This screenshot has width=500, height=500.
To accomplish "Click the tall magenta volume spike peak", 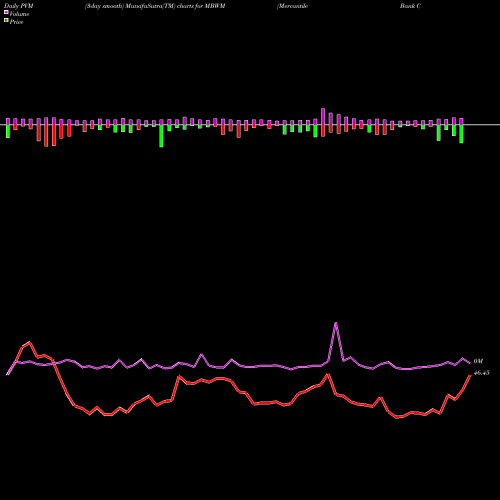I will (x=336, y=323).
